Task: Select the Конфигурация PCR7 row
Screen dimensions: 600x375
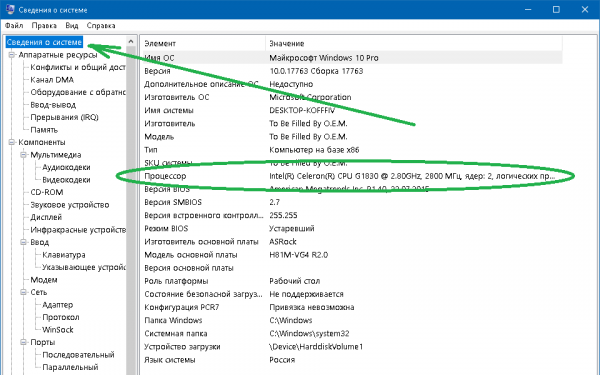Action: pos(352,307)
